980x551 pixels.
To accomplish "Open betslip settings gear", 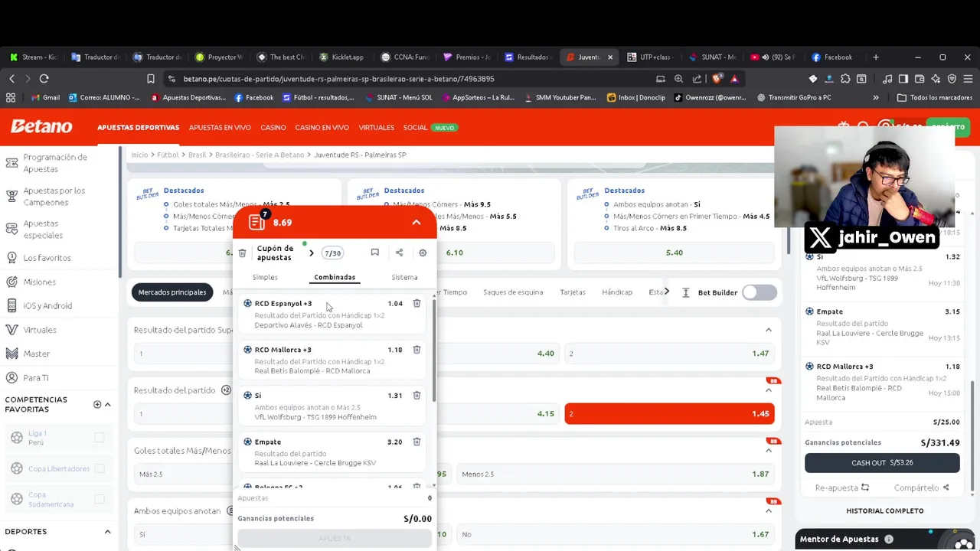I will pyautogui.click(x=423, y=253).
